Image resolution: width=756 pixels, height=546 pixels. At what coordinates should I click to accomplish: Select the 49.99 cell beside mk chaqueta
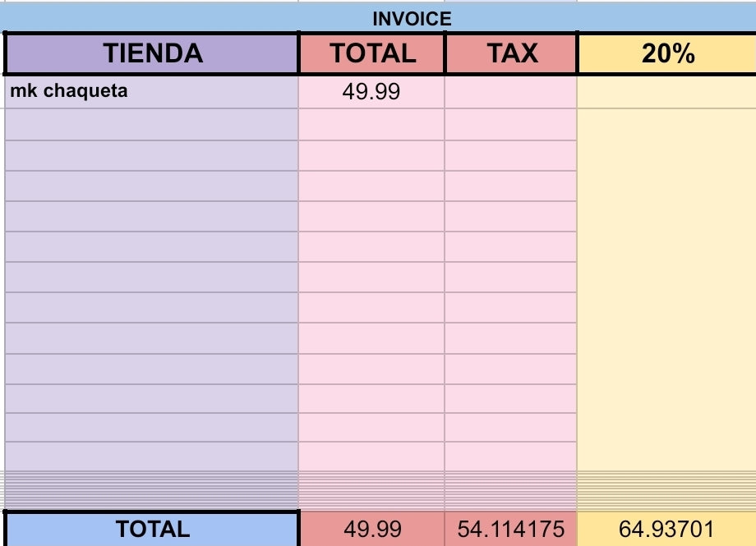(371, 91)
